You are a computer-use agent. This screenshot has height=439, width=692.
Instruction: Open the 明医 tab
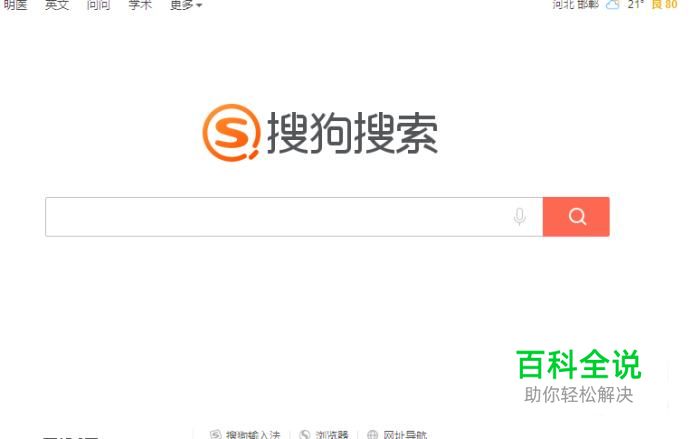coord(15,5)
